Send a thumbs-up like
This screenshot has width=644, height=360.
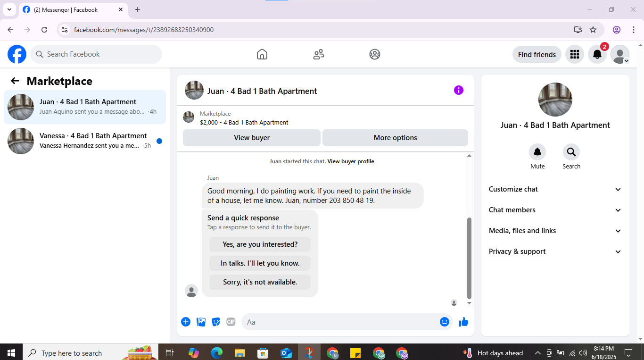[463, 322]
